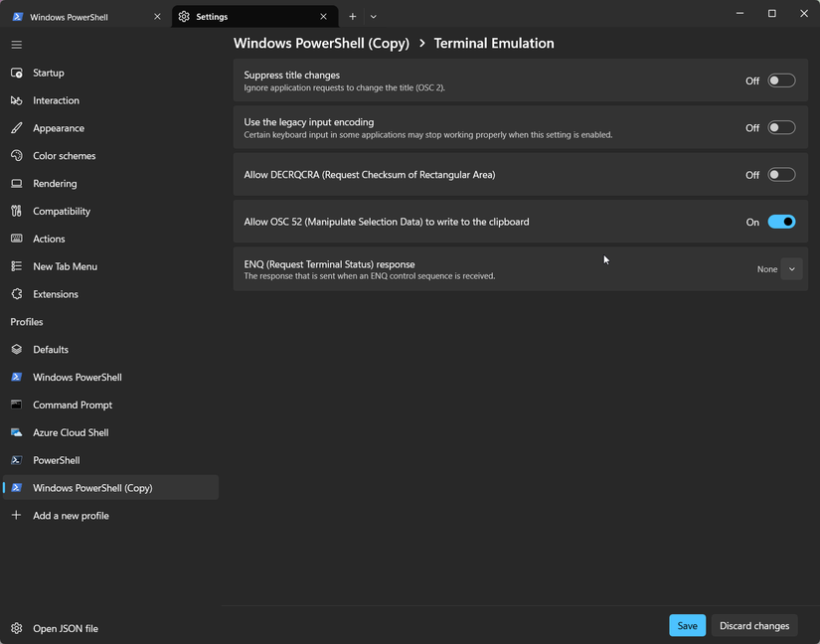The height and width of the screenshot is (644, 820).
Task: Click the gear icon on Settings tab
Action: coord(184,17)
